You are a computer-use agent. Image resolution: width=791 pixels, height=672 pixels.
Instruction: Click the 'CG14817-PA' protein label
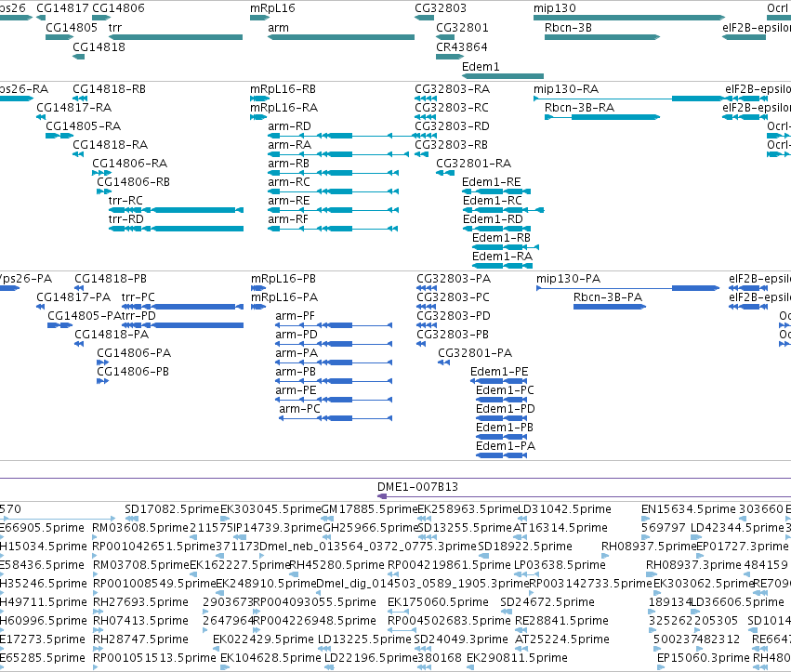73,297
